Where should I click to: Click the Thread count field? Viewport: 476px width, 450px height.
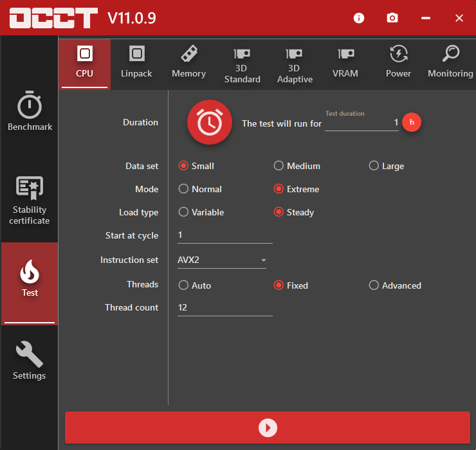225,308
